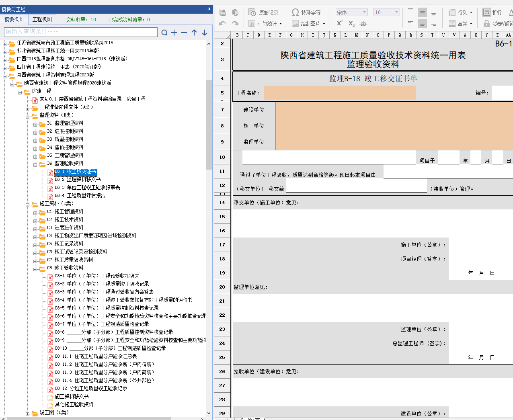Open C8-12 分包工程质量竣工验收记录
Screen dimensions: 513x420
(x=91, y=389)
